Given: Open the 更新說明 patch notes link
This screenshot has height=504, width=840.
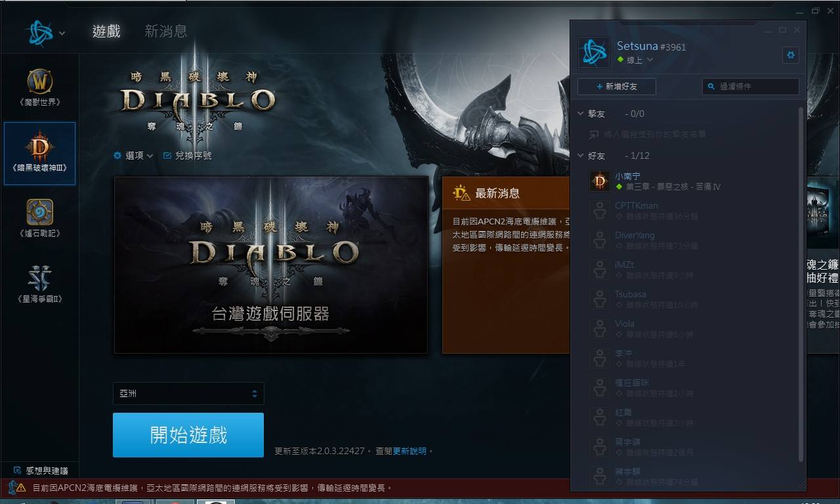Looking at the screenshot, I should (409, 451).
